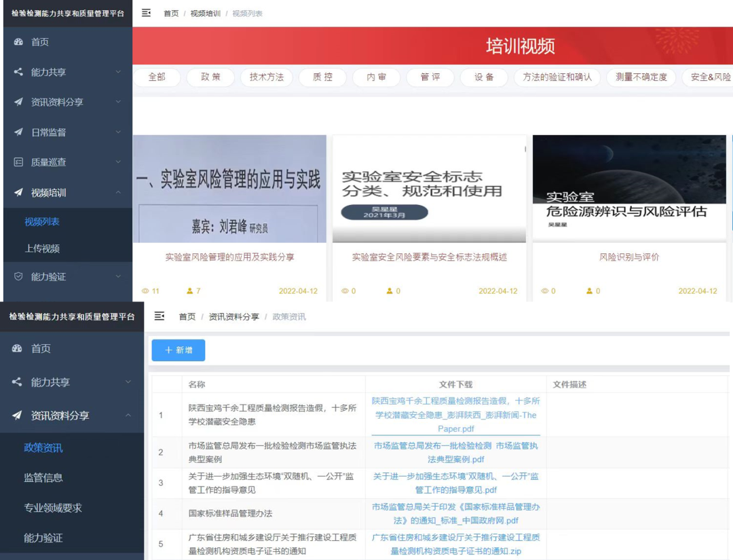Open 监管信息 in the lower sidebar
The image size is (733, 560).
(x=43, y=478)
